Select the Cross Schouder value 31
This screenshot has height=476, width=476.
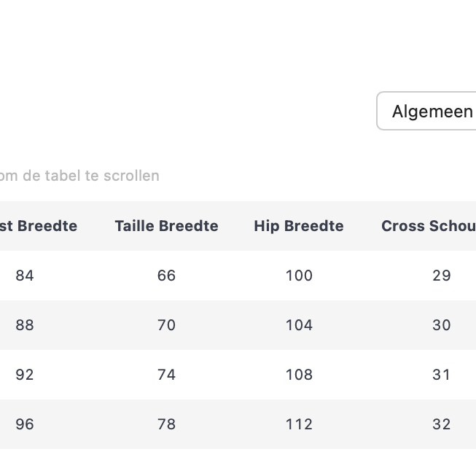(x=442, y=375)
